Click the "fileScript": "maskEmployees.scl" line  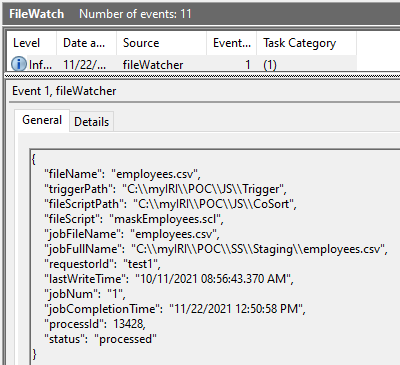point(134,219)
